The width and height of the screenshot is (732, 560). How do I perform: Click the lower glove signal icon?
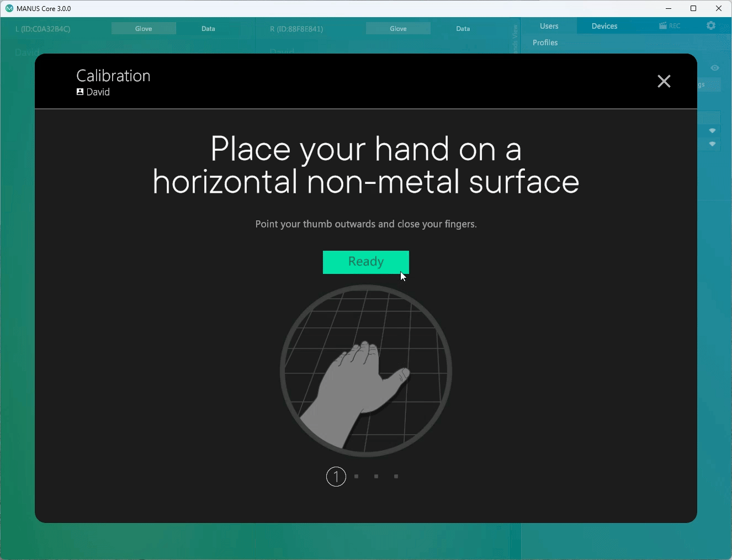click(712, 144)
